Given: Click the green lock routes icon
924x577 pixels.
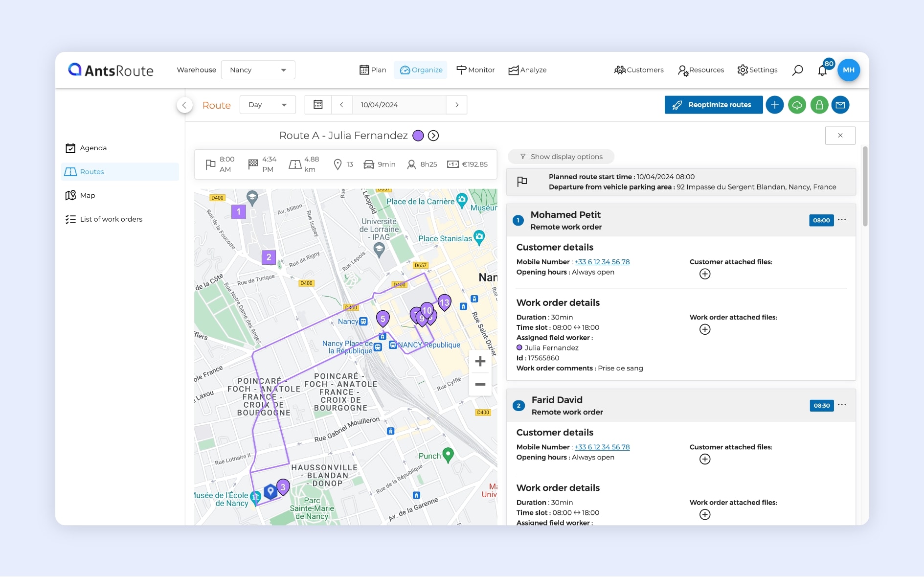Looking at the screenshot, I should (819, 105).
